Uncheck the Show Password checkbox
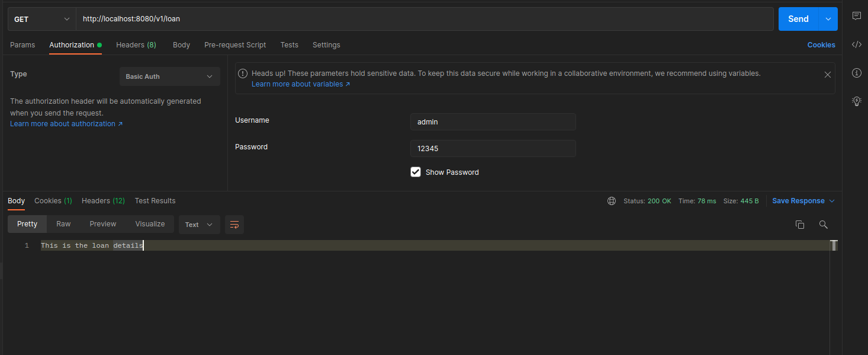The width and height of the screenshot is (868, 355). (x=416, y=172)
